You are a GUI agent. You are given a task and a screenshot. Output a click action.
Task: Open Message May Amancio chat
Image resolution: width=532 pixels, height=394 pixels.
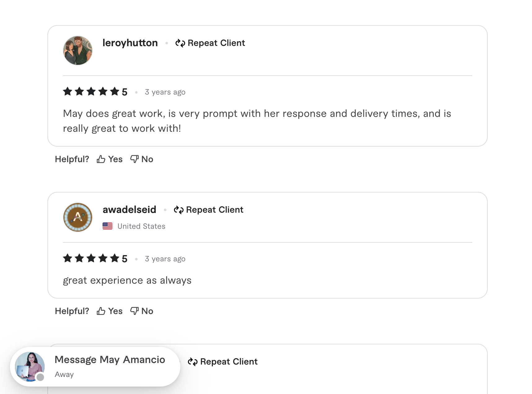tap(110, 360)
